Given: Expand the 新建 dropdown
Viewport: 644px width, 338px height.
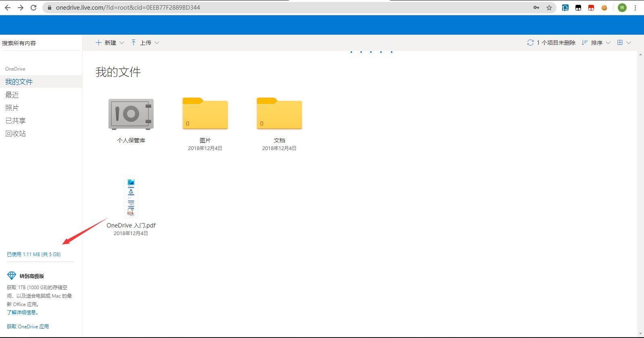Looking at the screenshot, I should click(x=110, y=43).
